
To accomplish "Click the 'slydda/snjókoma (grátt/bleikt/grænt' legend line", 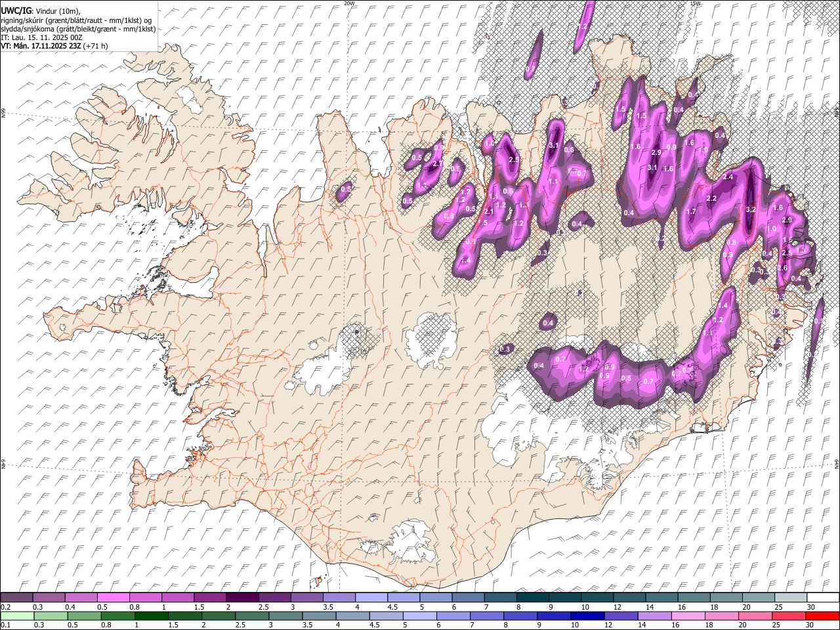I will pyautogui.click(x=78, y=29).
